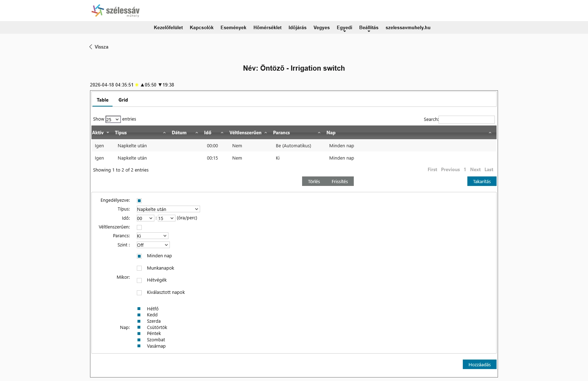Image resolution: width=588 pixels, height=381 pixels.
Task: Sort table by Aktív column arrow
Action: tap(108, 133)
